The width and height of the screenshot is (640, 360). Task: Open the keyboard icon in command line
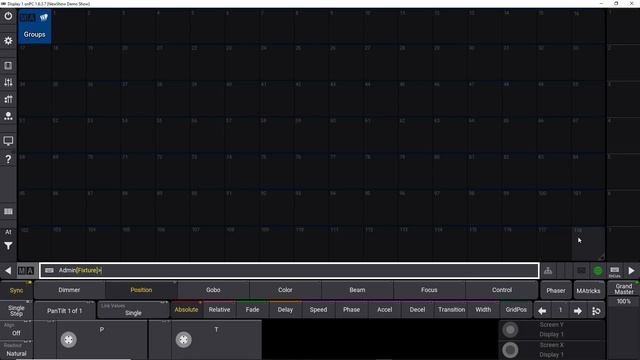click(49, 271)
